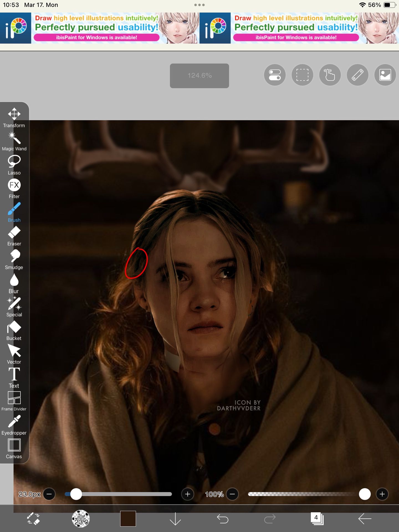
Task: Go back with the left arrow
Action: pyautogui.click(x=365, y=519)
